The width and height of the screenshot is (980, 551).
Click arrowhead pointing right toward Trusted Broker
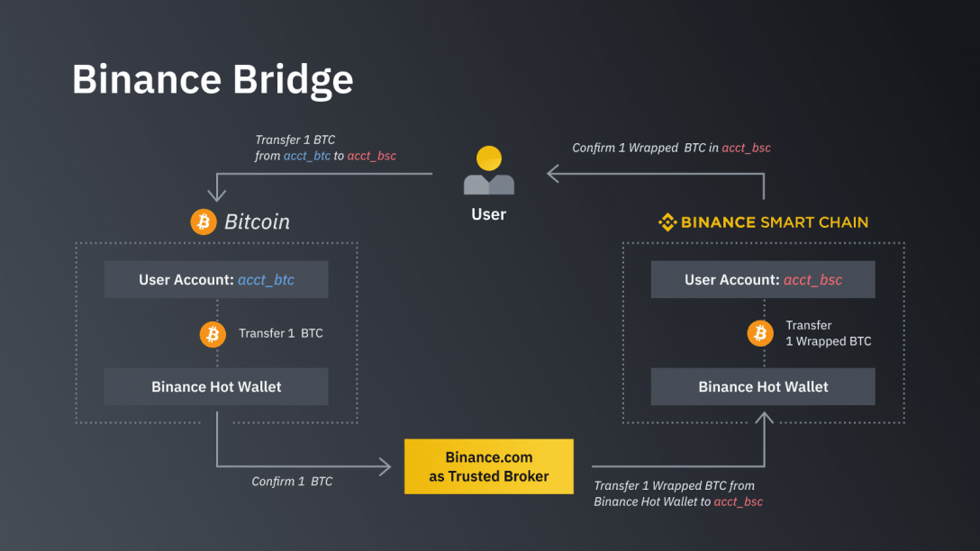pyautogui.click(x=385, y=466)
